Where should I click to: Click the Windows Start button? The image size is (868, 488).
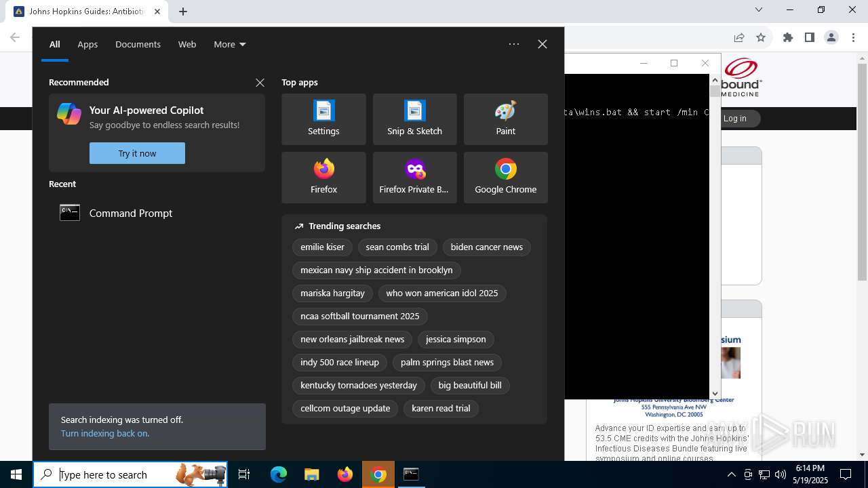[x=16, y=474]
